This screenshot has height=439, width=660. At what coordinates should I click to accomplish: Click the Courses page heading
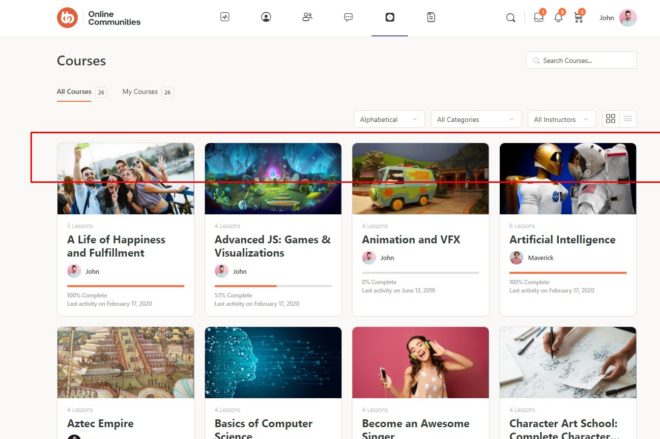[81, 61]
